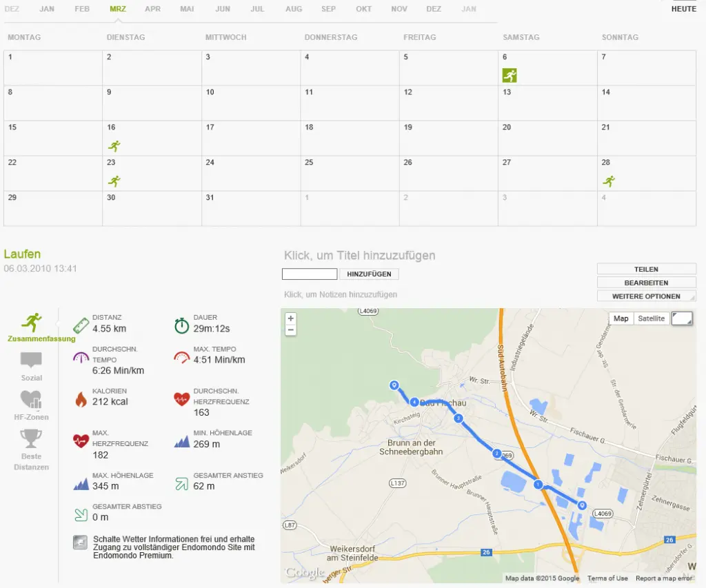The image size is (706, 588).
Task: Zoom out on the map
Action: point(291,330)
